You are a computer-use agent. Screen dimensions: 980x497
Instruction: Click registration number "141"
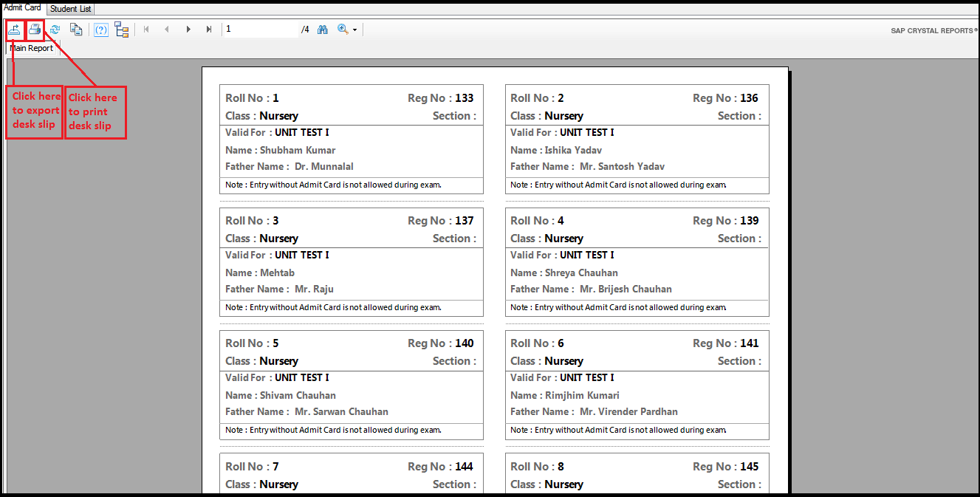(x=750, y=343)
